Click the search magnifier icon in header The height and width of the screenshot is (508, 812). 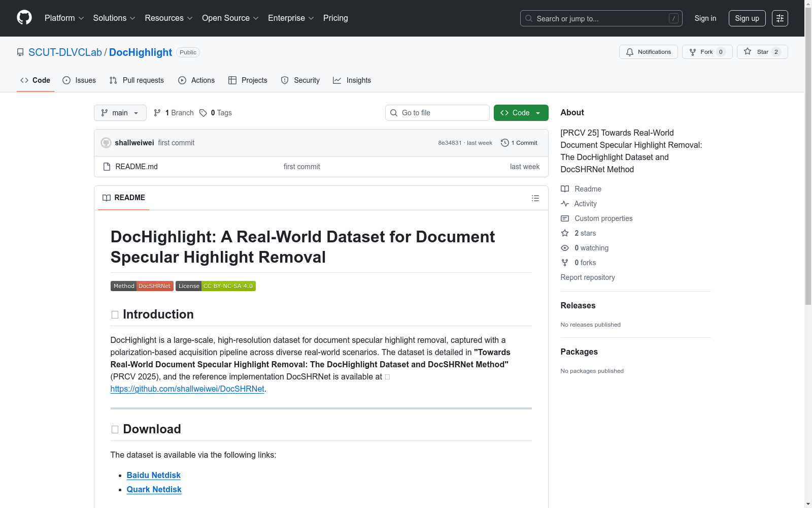pos(529,18)
